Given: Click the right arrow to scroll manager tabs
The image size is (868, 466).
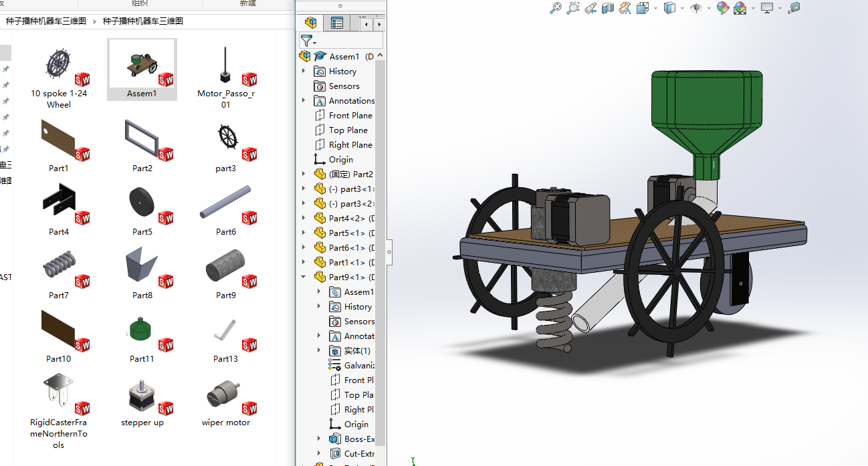Looking at the screenshot, I should point(379,24).
